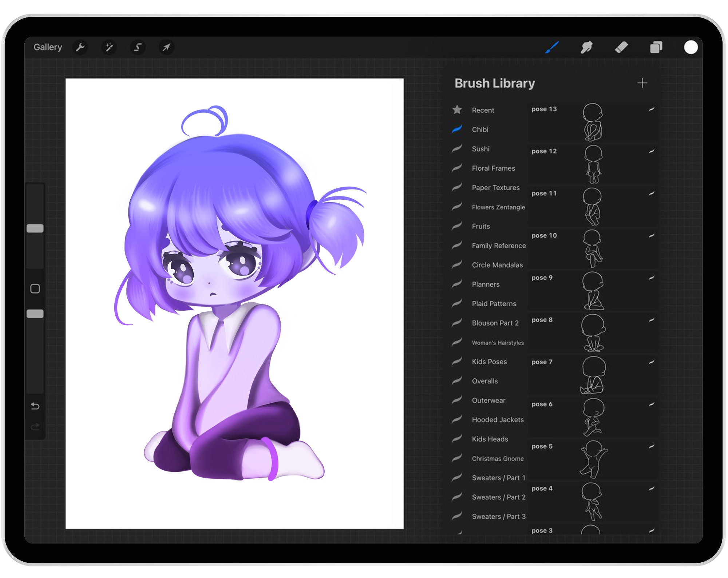Click the brush size slider handle
Viewport: 728px width, 578px height.
35,228
